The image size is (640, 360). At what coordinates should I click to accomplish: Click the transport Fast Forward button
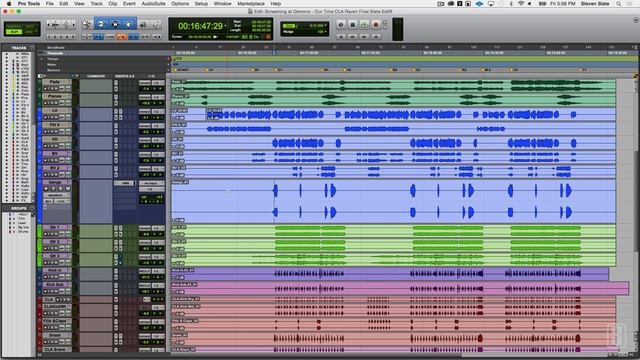(364, 36)
